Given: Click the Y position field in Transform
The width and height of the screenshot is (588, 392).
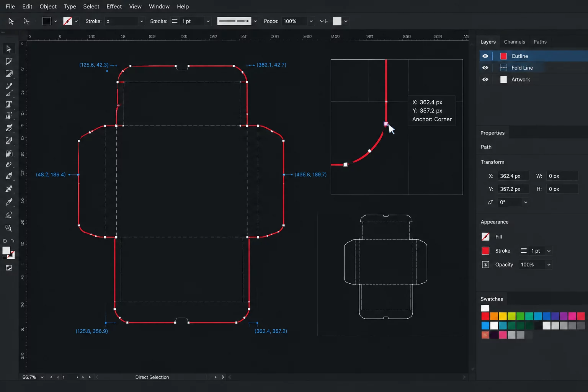Looking at the screenshot, I should (513, 189).
